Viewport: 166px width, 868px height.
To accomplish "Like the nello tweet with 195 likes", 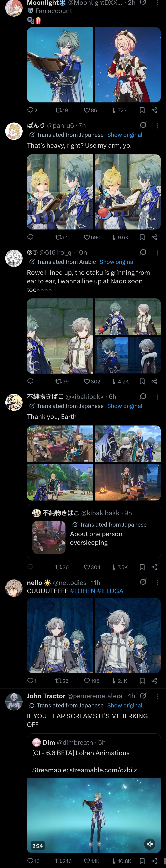I will (x=91, y=681).
